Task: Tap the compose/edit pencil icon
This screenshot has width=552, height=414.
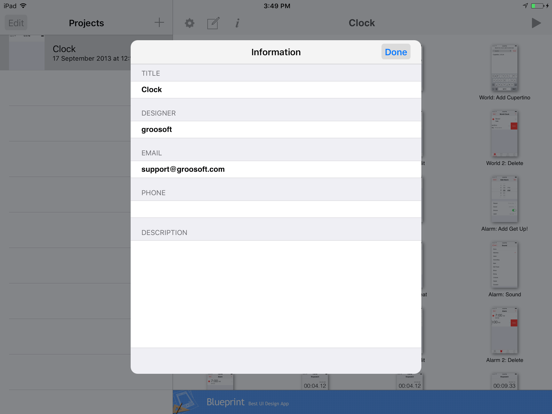Action: (213, 23)
